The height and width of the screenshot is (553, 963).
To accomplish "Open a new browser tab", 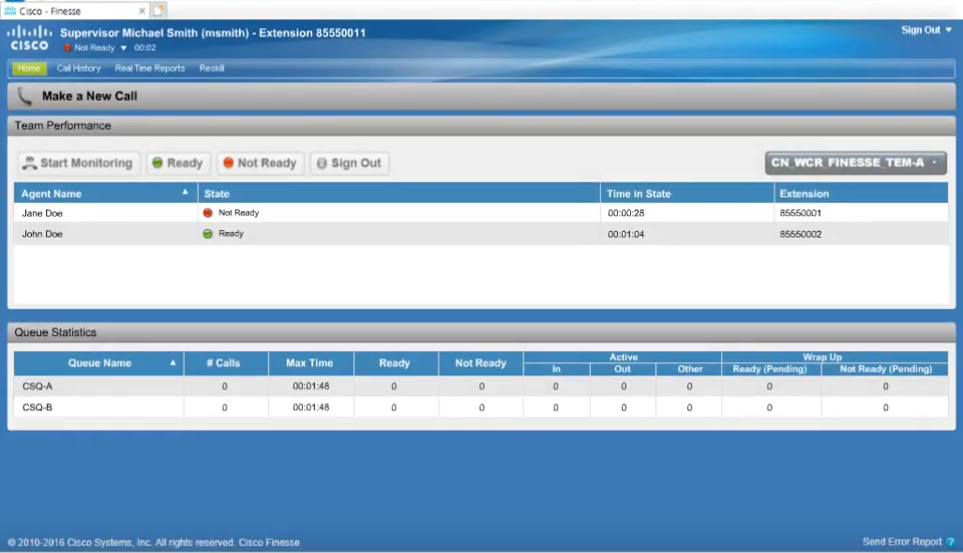I will coord(158,10).
